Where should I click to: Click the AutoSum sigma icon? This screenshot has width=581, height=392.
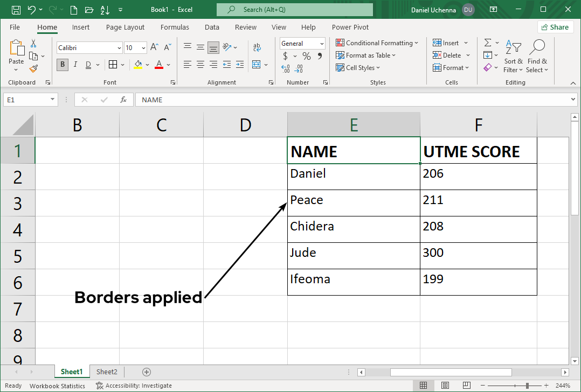coord(487,43)
